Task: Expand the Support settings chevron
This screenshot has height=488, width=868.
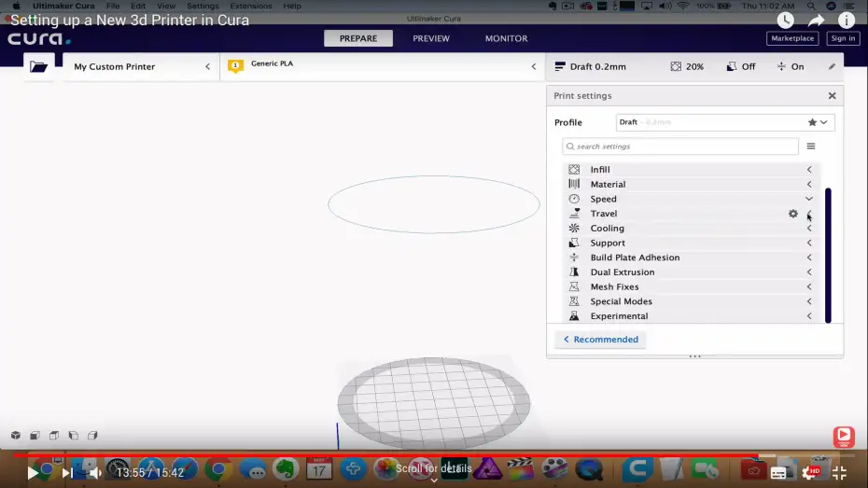Action: coord(809,243)
